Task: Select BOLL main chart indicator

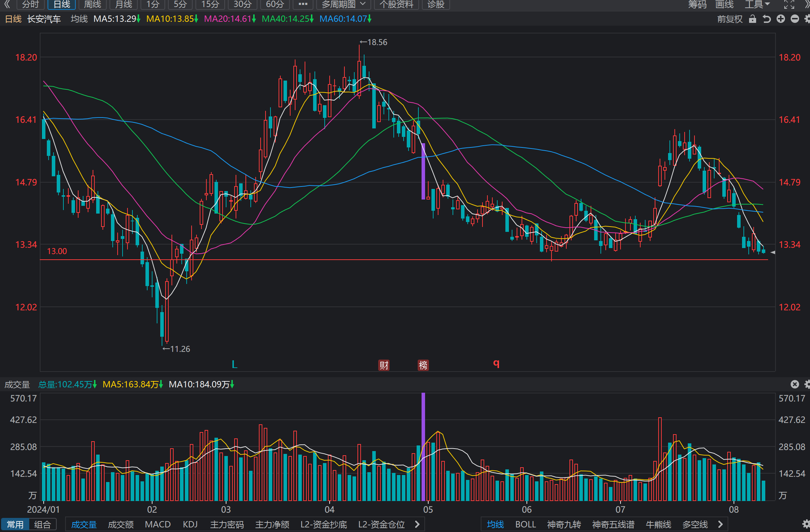Action: [525, 525]
